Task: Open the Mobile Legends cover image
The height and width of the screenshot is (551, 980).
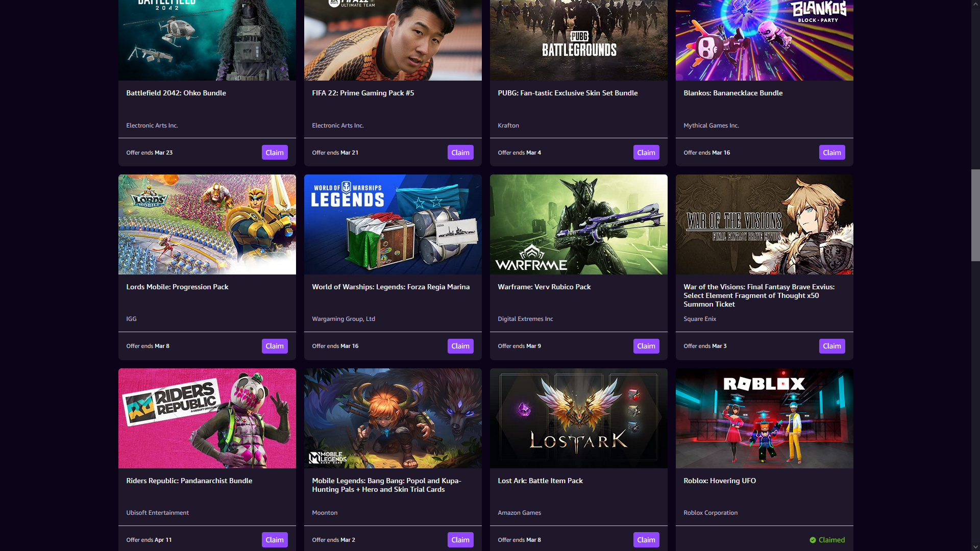Action: coord(393,418)
